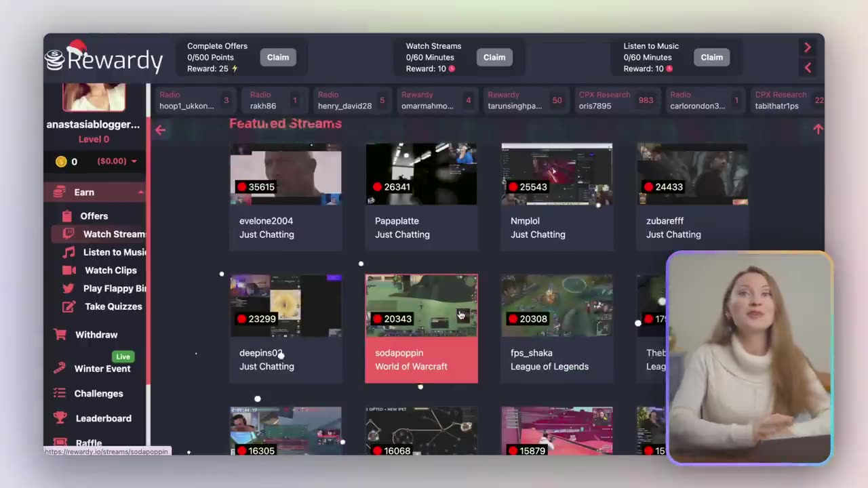The width and height of the screenshot is (868, 488).
Task: Open the Raffle page
Action: [x=89, y=443]
